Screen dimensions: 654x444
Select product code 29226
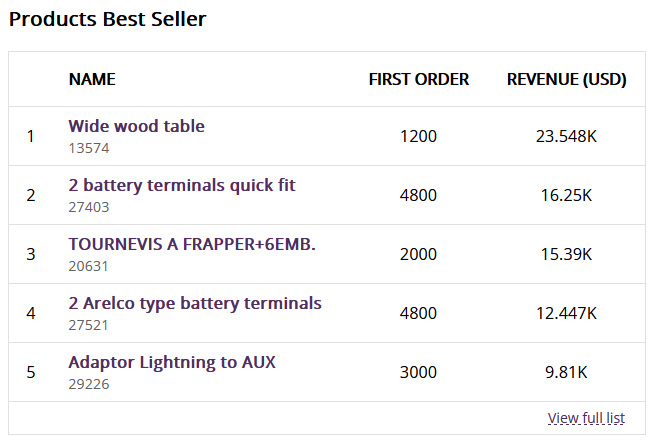tap(89, 384)
